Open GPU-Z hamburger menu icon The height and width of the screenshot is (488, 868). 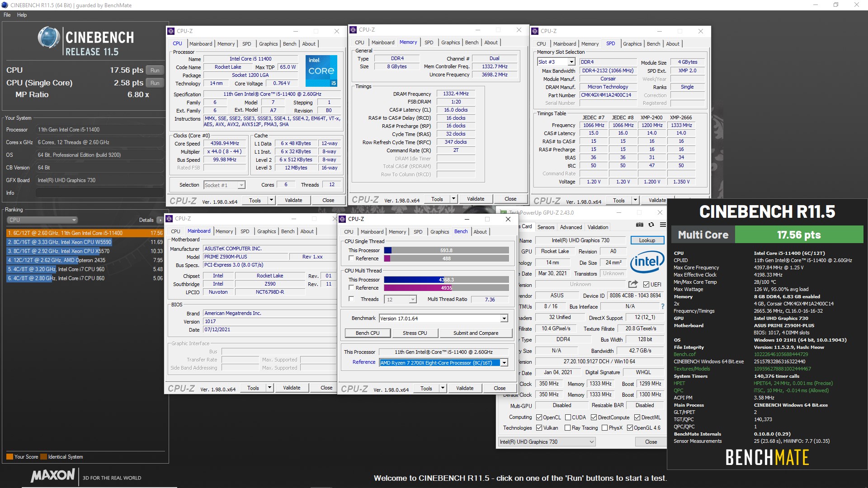(x=663, y=225)
